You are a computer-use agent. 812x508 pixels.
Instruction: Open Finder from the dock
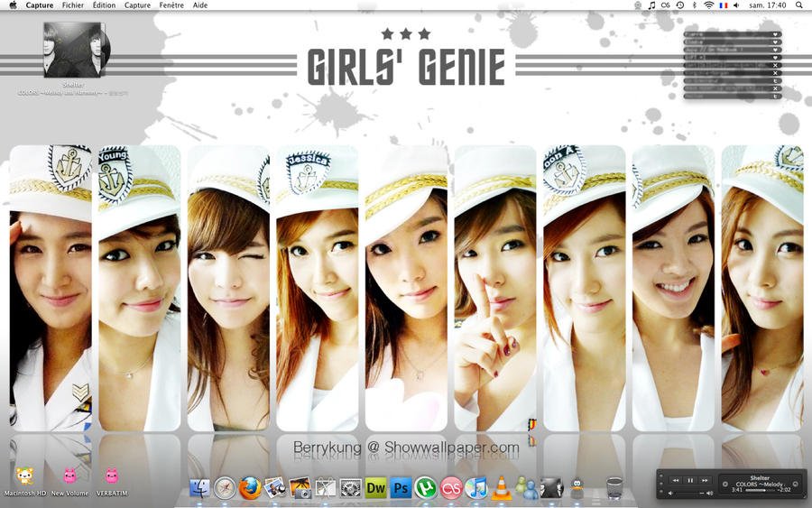click(x=199, y=489)
